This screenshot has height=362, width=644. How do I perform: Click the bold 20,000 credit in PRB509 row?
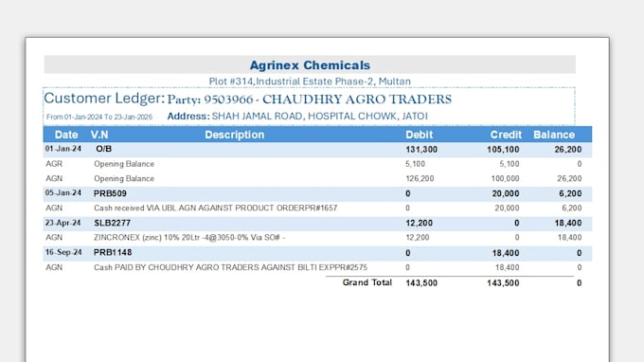[506, 193]
